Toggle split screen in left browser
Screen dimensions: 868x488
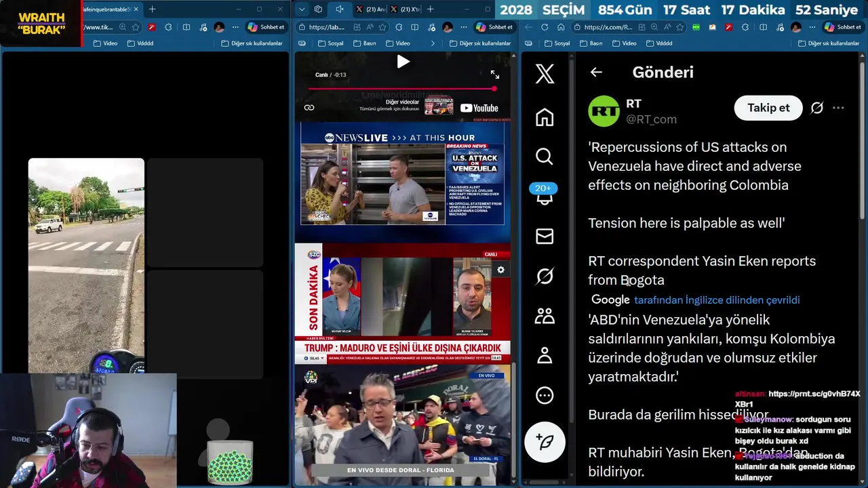click(186, 27)
